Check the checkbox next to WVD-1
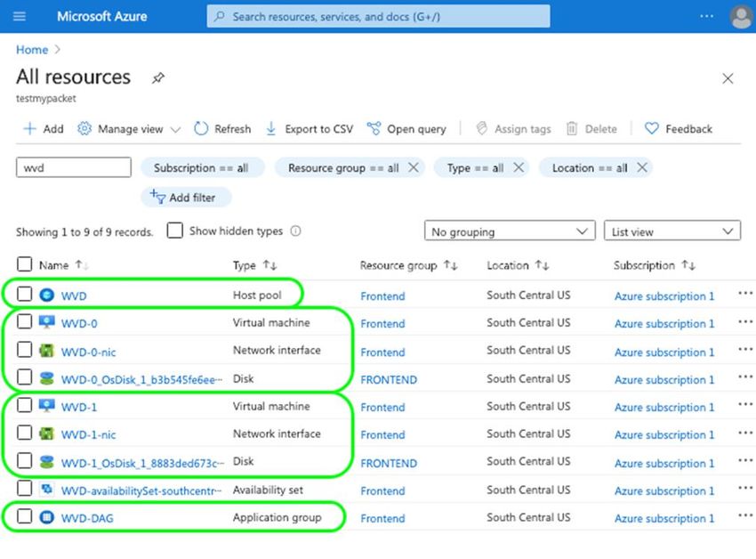The width and height of the screenshot is (756, 559). (x=24, y=406)
